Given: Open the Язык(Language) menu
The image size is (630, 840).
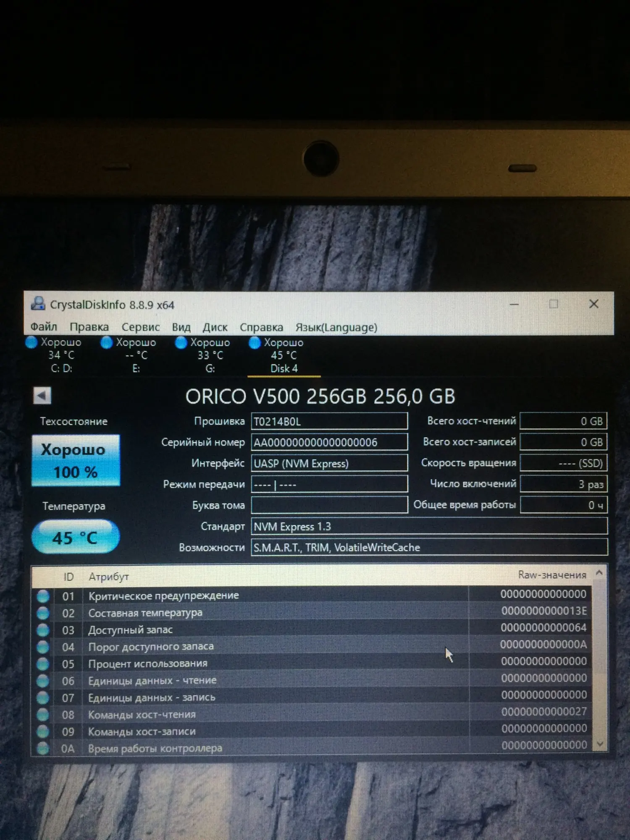Looking at the screenshot, I should point(336,327).
